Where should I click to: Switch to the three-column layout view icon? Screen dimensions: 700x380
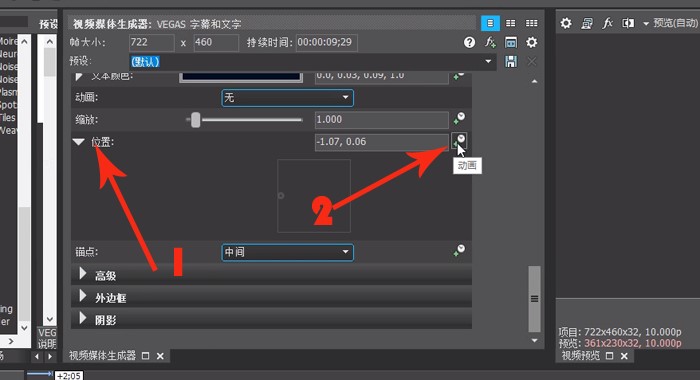(x=531, y=23)
